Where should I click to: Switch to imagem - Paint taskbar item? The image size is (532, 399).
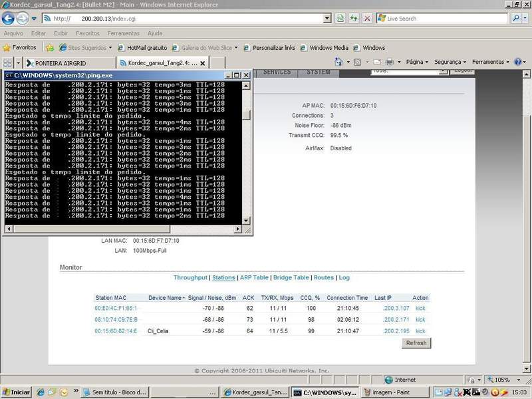click(x=394, y=392)
